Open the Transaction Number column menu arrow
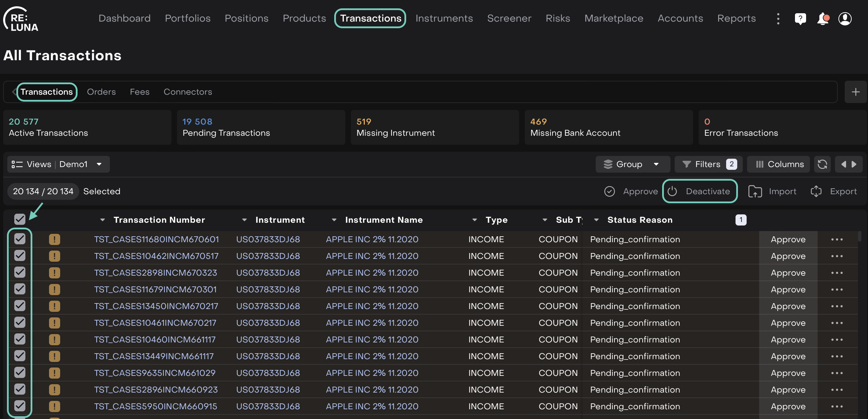 pos(102,220)
